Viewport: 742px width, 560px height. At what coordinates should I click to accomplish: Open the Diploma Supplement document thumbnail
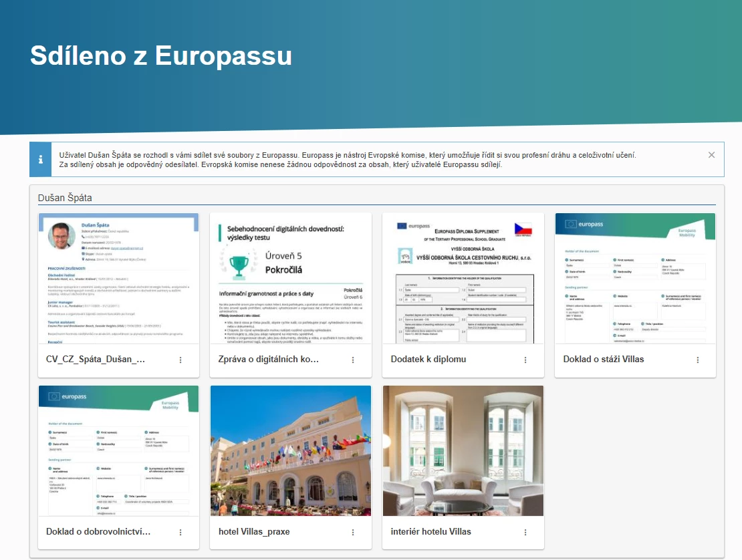[463, 278]
